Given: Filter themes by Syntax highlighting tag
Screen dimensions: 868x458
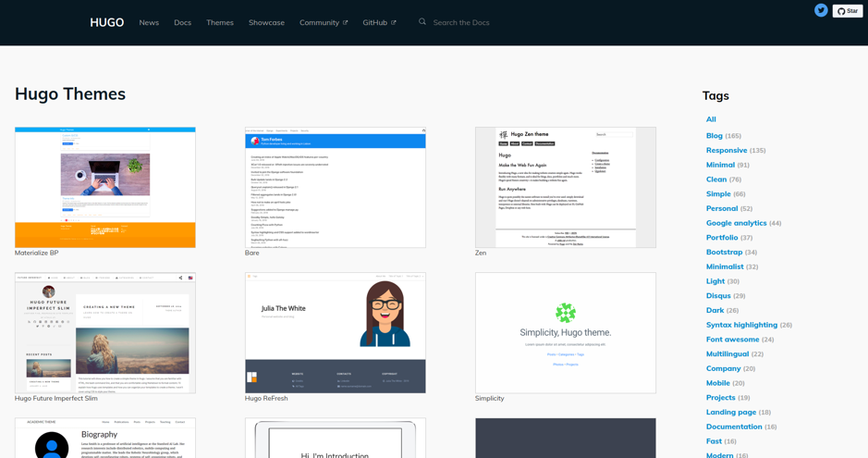Looking at the screenshot, I should [x=741, y=325].
